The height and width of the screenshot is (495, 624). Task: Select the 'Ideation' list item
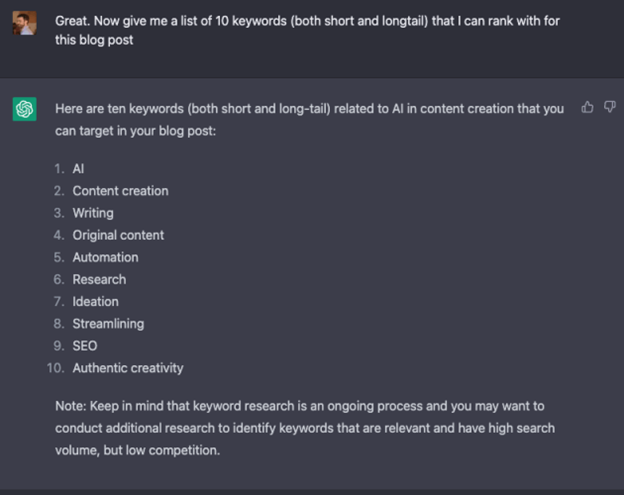(95, 301)
